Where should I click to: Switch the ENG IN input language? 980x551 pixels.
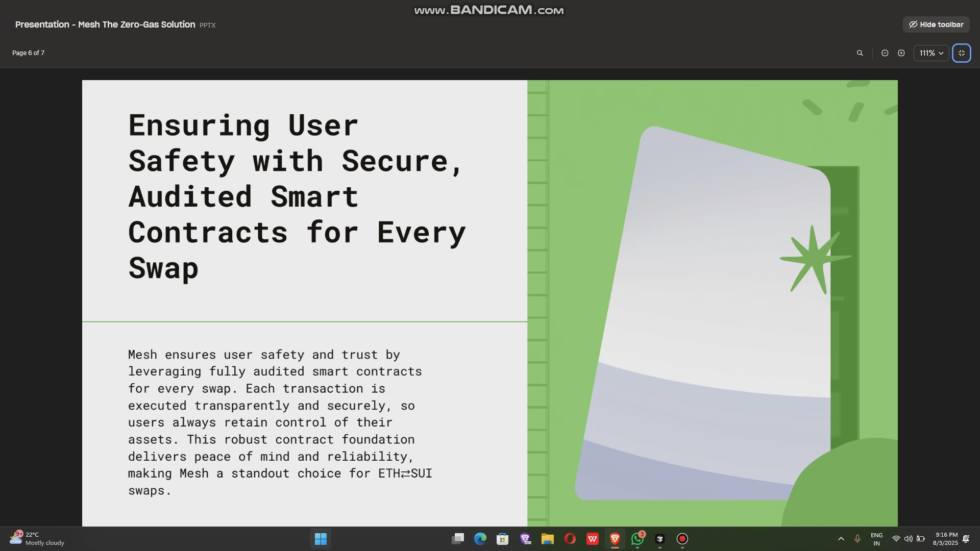point(877,539)
